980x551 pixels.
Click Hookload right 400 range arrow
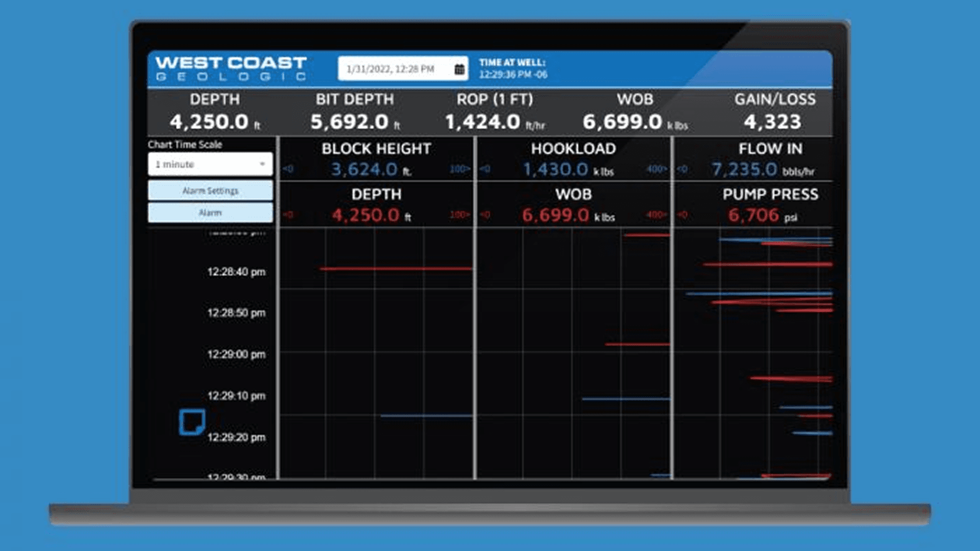point(656,169)
